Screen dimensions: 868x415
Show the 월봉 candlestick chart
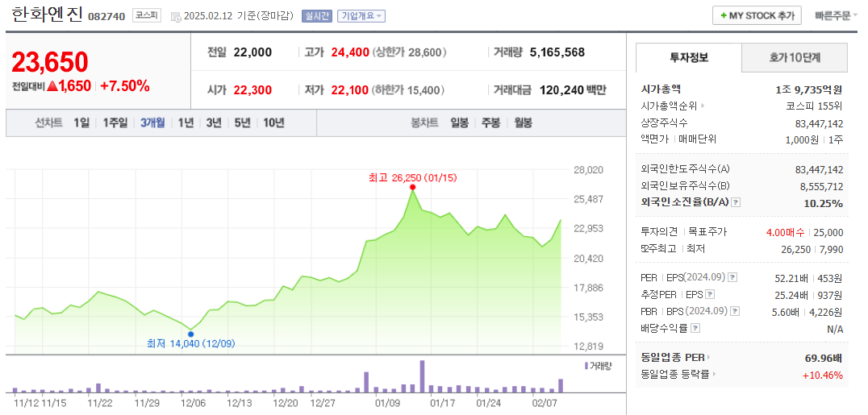click(523, 122)
